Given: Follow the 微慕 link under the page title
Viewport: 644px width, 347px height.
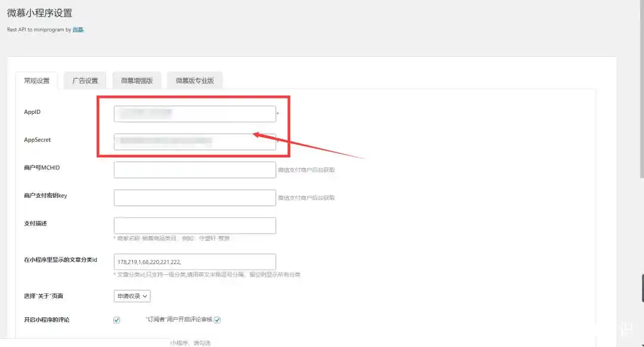Looking at the screenshot, I should pos(78,29).
